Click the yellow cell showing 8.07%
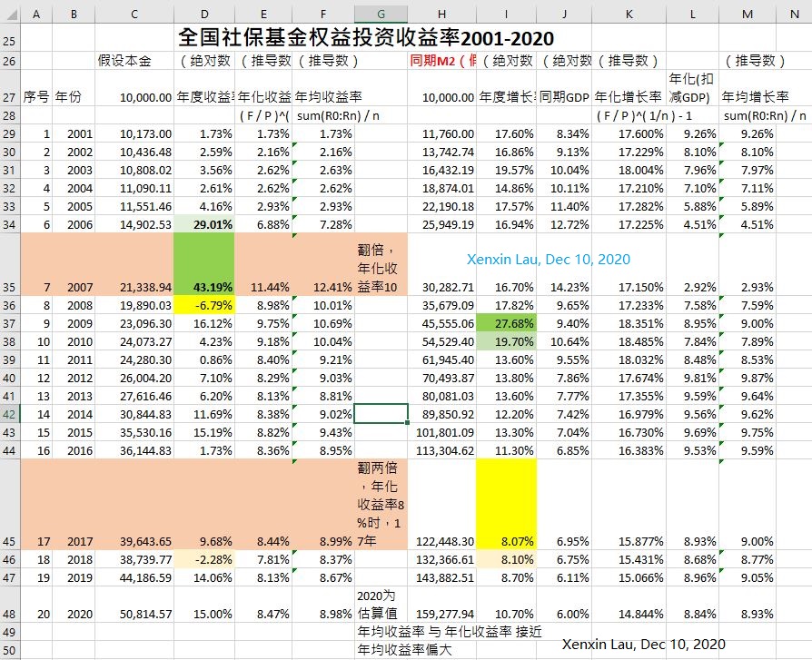Image resolution: width=812 pixels, height=660 pixels. 506,541
